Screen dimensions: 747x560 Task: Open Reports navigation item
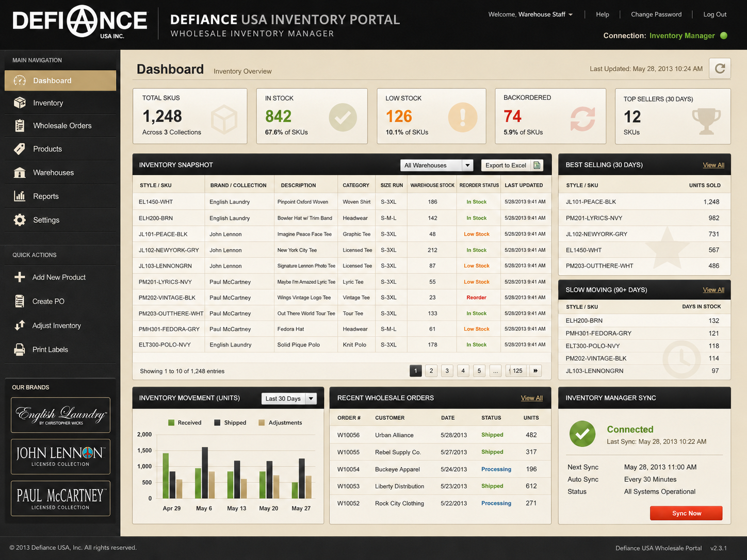pos(60,196)
